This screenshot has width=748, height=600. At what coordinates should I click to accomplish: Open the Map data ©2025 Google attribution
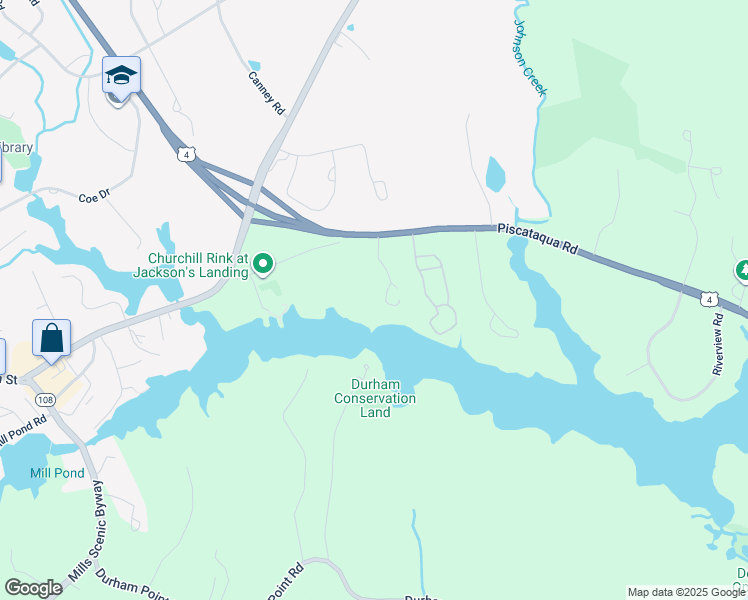pos(687,592)
